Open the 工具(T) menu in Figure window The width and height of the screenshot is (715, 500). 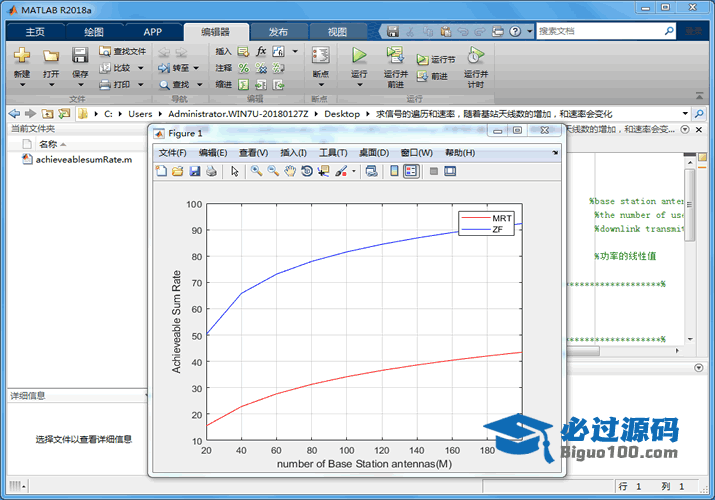coord(333,153)
